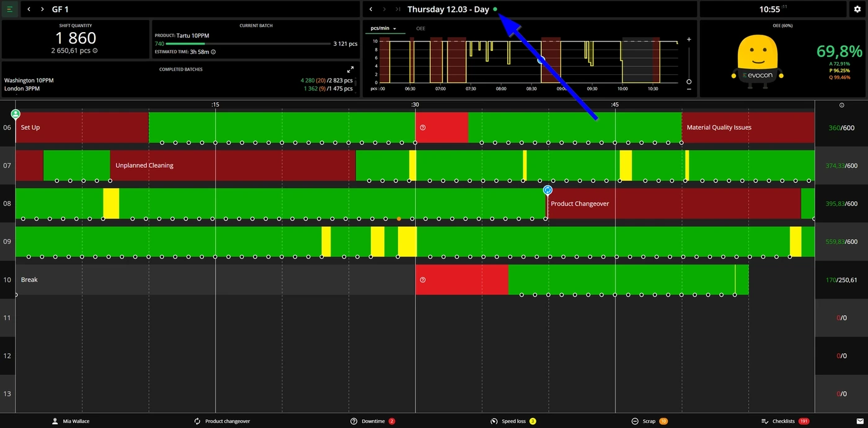Click the Speed loss gauge icon

point(494,421)
